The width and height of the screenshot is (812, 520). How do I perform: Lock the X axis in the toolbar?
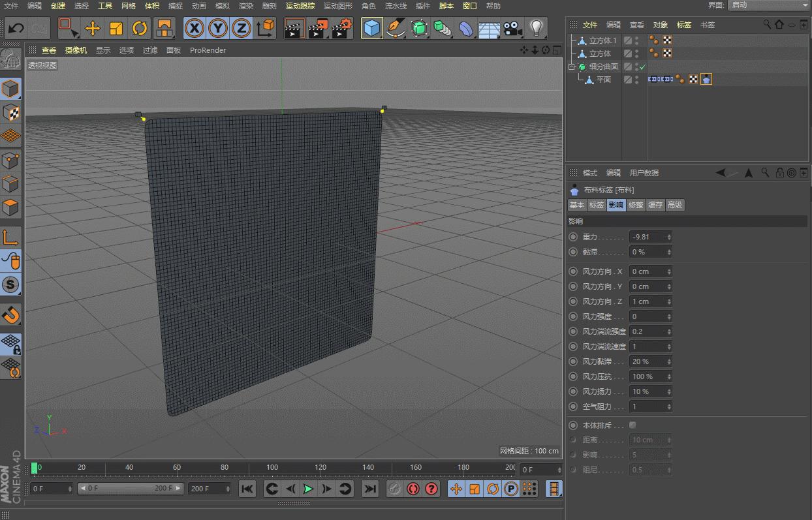tap(195, 28)
